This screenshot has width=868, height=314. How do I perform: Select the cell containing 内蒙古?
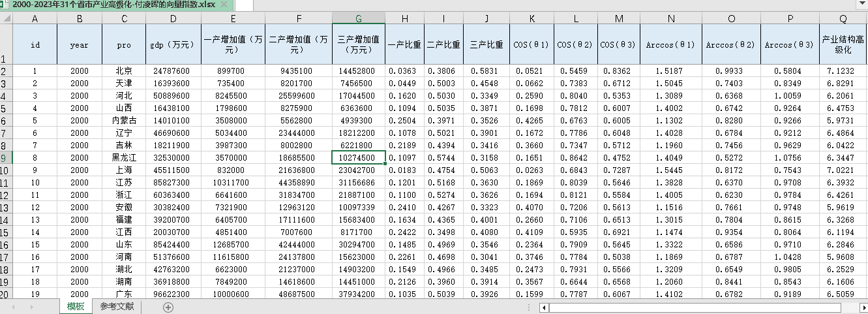click(123, 120)
